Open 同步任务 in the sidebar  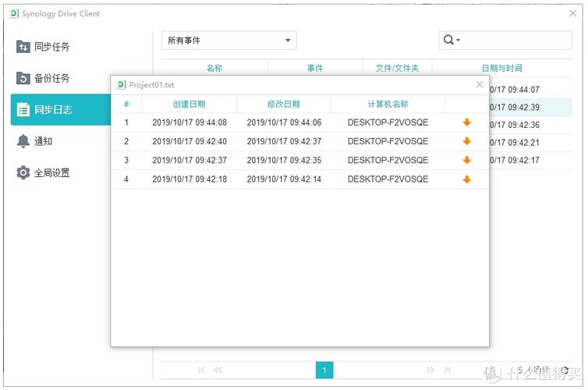(51, 47)
